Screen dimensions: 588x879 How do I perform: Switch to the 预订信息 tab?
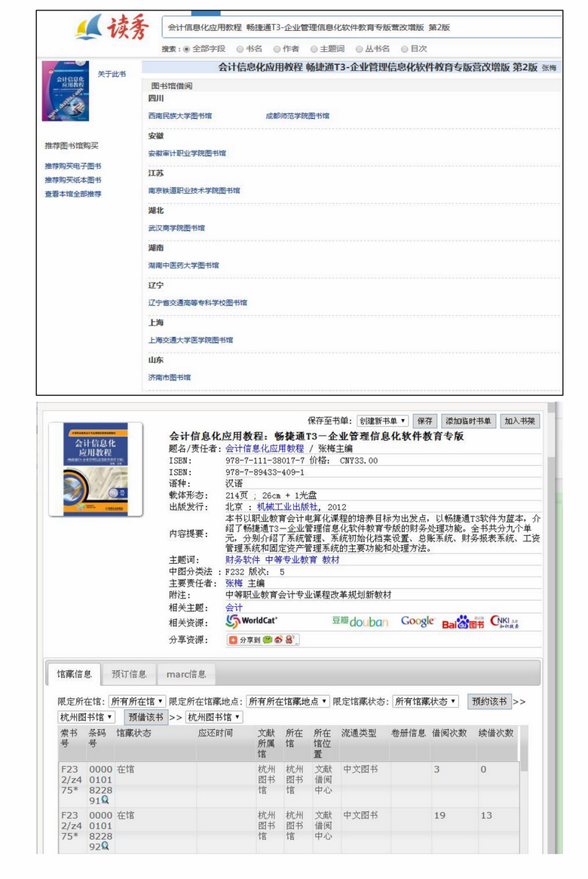129,674
